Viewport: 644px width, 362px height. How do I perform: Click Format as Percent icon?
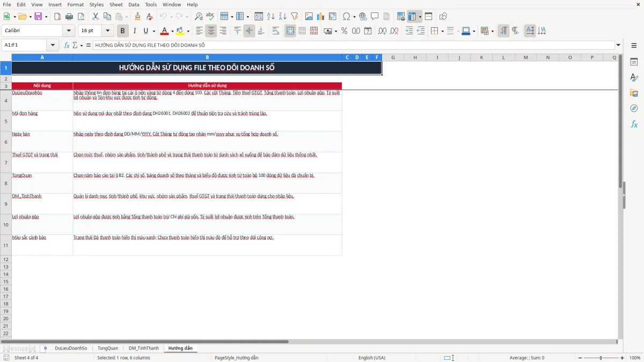(x=344, y=31)
